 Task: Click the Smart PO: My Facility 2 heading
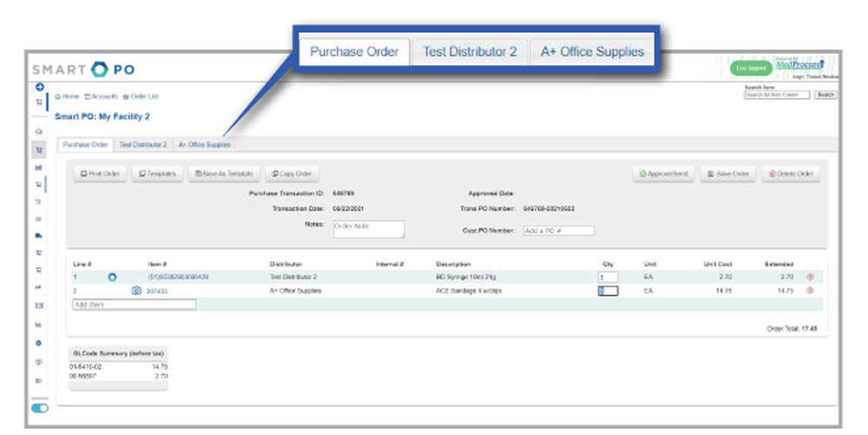click(x=102, y=116)
